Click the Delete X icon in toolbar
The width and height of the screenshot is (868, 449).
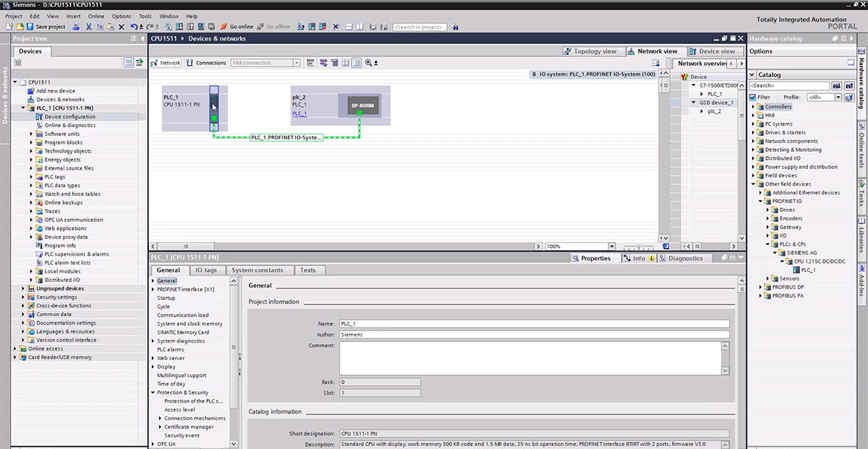pyautogui.click(x=122, y=27)
